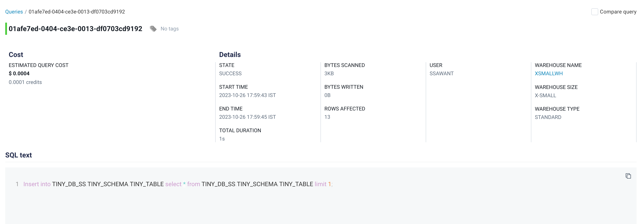This screenshot has height=224, width=644.
Task: Click the X-SMALL warehouse size value
Action: coord(545,95)
